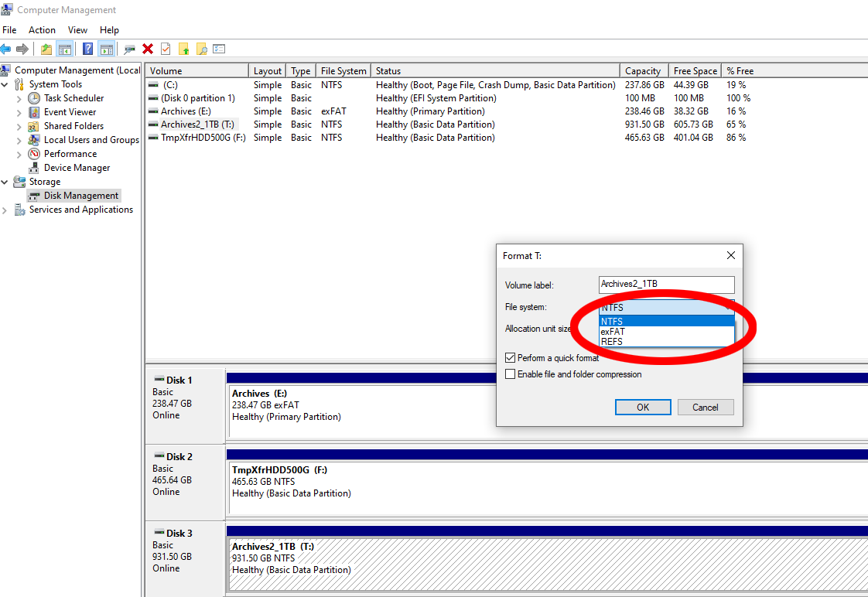Screen dimensions: 868x597
Task: Collapse the System Tools tree node
Action: [5, 84]
